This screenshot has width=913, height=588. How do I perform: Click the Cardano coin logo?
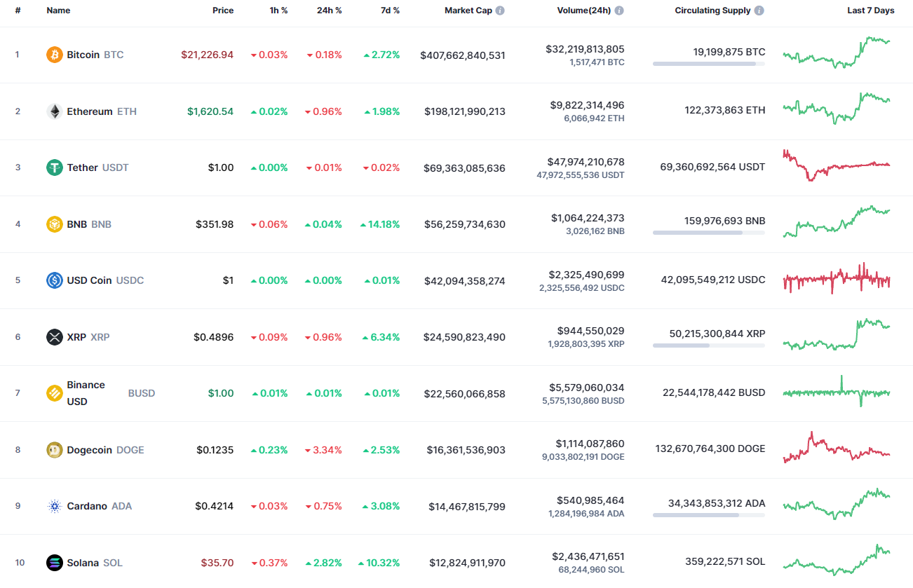pyautogui.click(x=53, y=505)
